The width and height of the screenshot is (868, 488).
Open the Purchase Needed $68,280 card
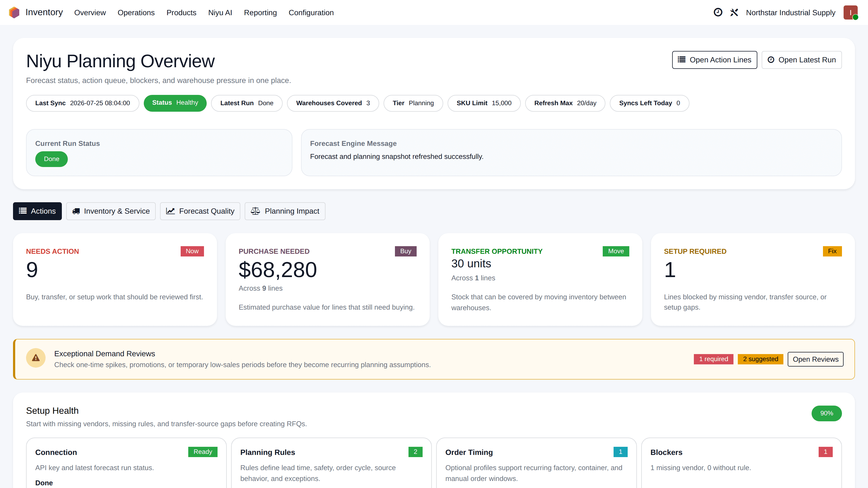327,280
